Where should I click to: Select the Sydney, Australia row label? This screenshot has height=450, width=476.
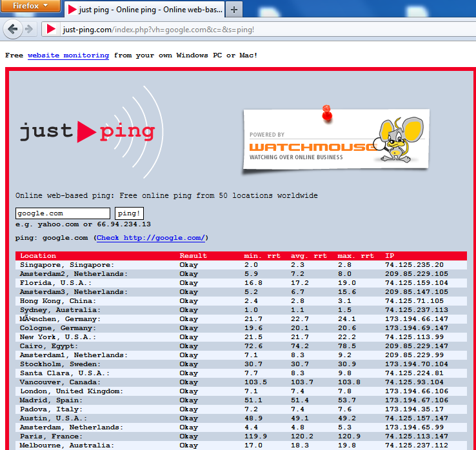pos(60,310)
